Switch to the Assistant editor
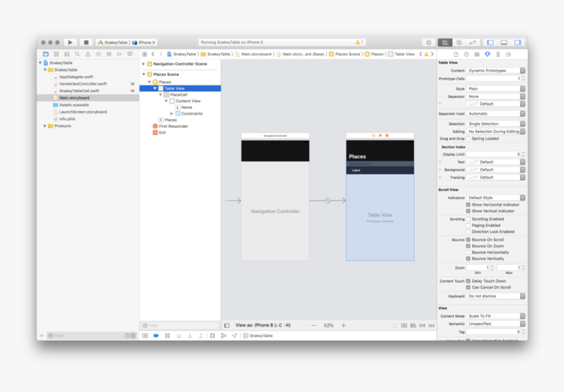Viewport: 564px width, 392px height. (x=459, y=43)
